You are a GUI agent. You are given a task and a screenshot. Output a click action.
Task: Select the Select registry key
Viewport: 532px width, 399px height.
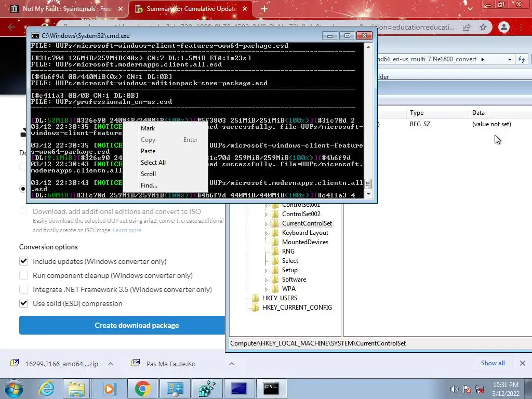coord(290,261)
